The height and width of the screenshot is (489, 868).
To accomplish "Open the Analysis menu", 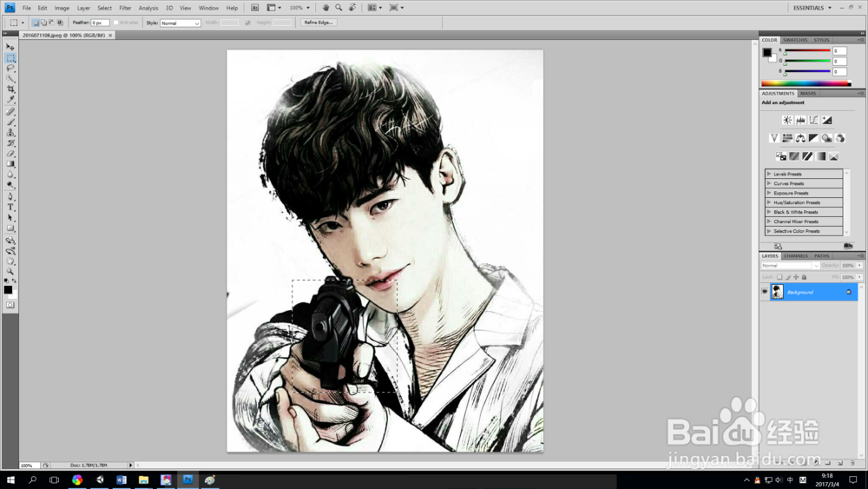I will (148, 8).
